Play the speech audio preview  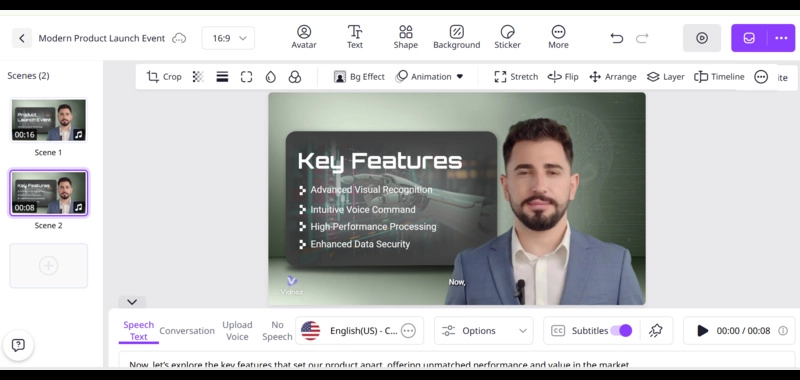(x=703, y=331)
